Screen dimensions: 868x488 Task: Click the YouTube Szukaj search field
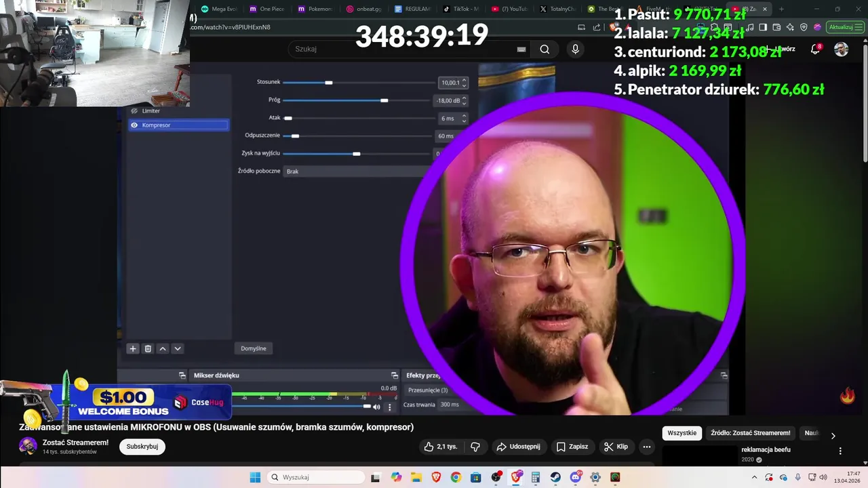click(408, 49)
